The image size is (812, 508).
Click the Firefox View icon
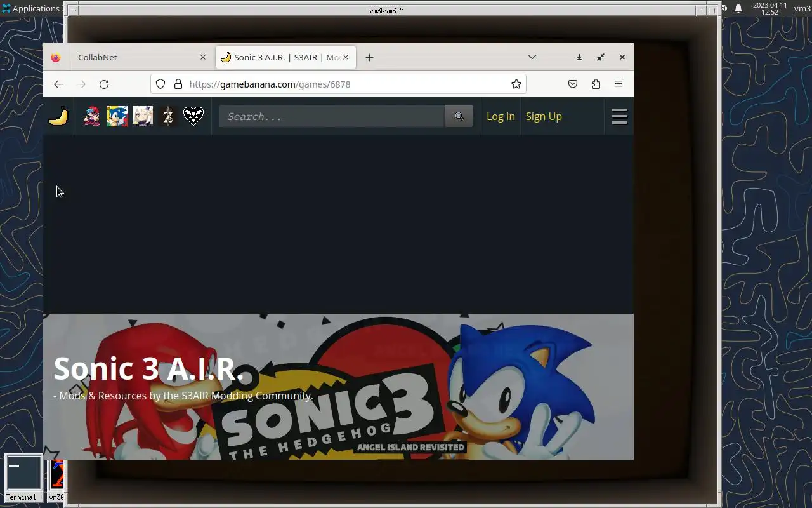click(x=56, y=57)
